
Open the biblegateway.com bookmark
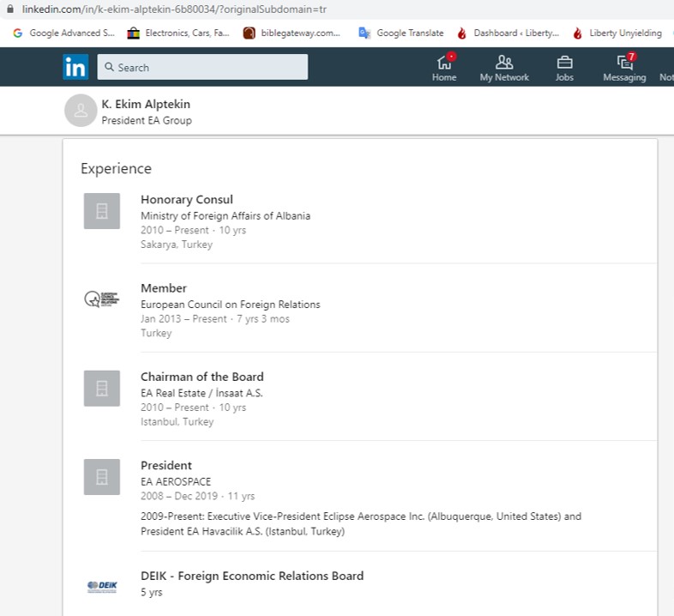coord(292,33)
